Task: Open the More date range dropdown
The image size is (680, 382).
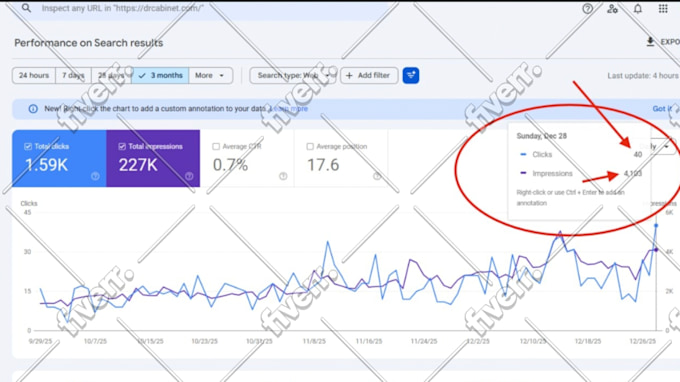Action: point(210,75)
